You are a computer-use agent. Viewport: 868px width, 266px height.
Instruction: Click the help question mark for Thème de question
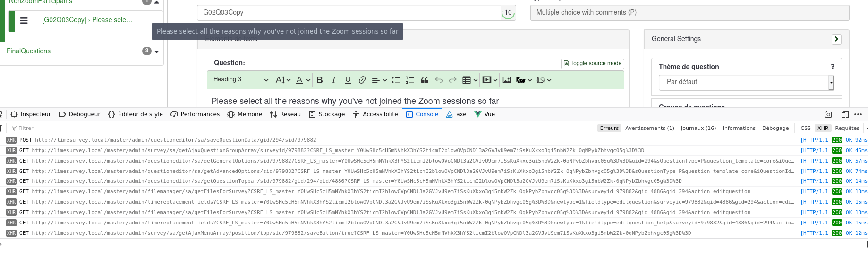[833, 67]
